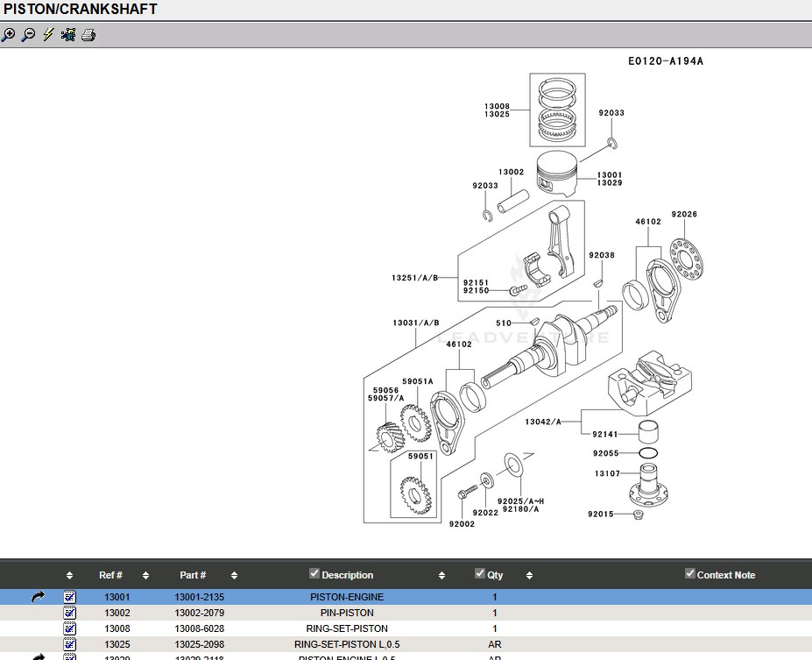Click the checklist icon in the 13008 row

pos(70,628)
